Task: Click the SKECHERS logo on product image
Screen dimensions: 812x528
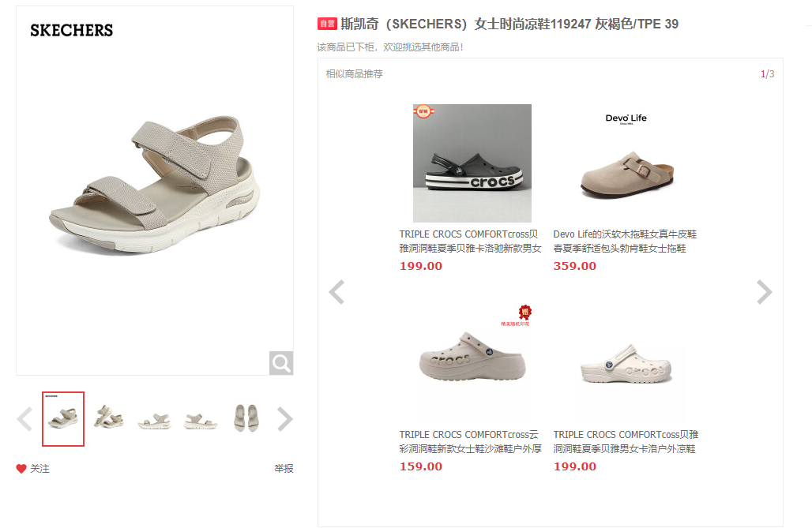Action: click(71, 31)
